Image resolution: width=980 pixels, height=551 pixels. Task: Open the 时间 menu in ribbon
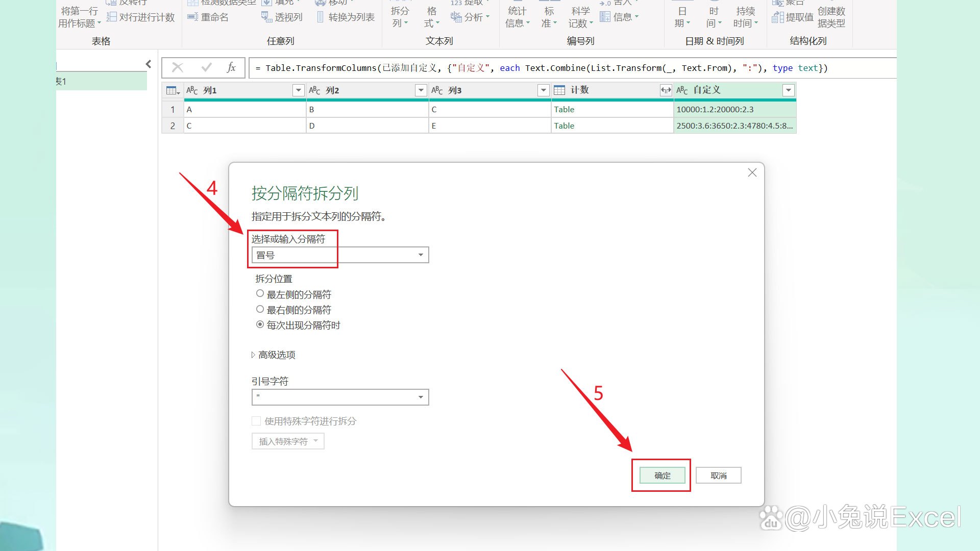coord(714,17)
